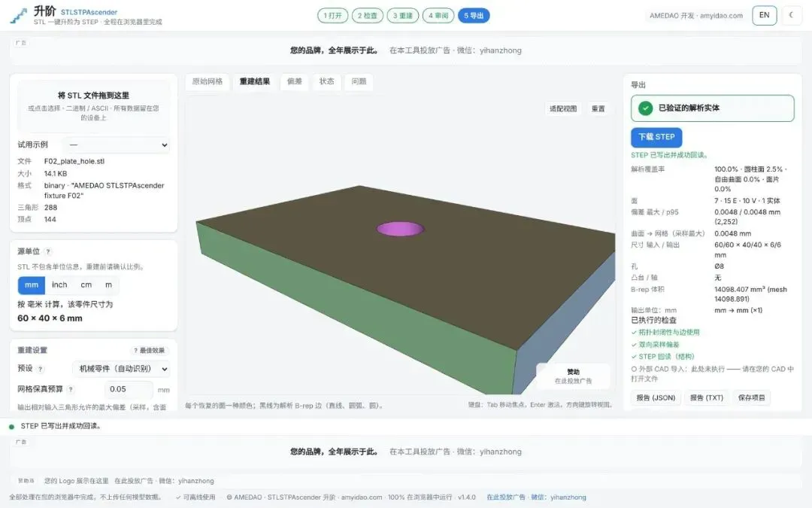Click the 14.1 KB file size value

click(x=56, y=174)
